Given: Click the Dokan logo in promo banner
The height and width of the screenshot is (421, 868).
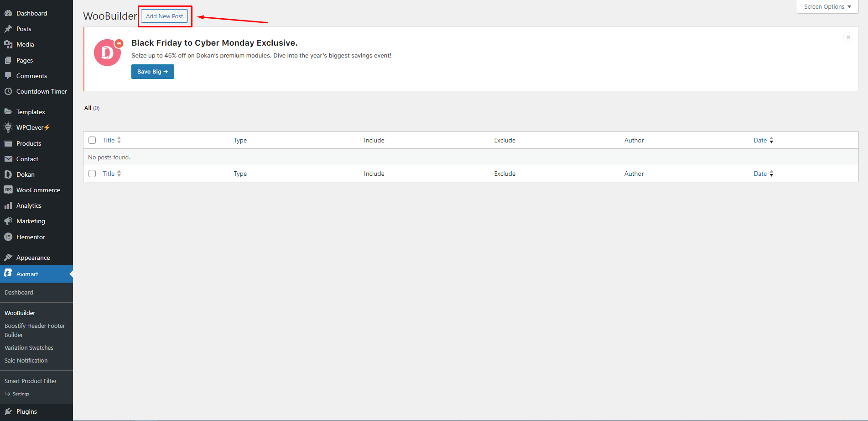Looking at the screenshot, I should (x=108, y=52).
